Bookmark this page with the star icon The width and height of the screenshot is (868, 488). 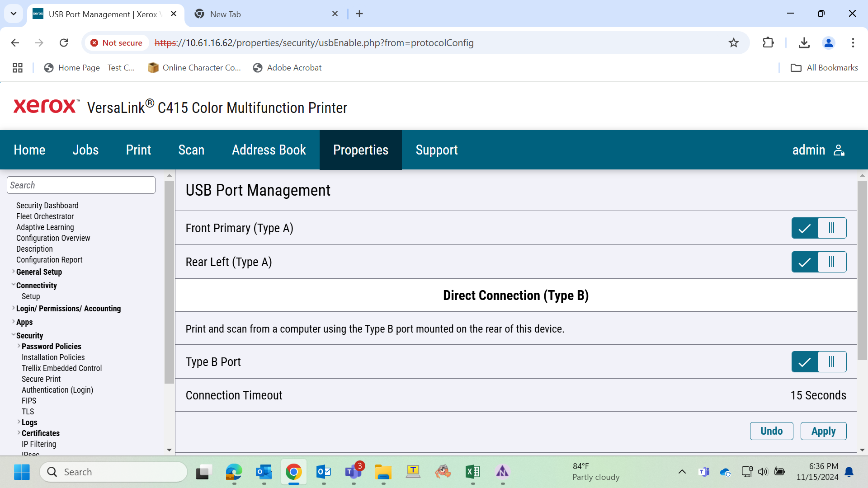click(734, 43)
